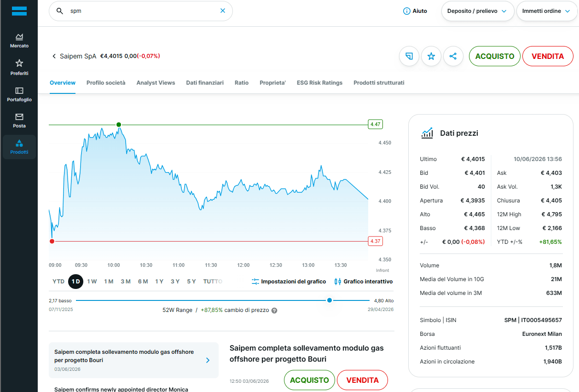Open the Aiuto help link
This screenshot has width=579, height=392.
[x=415, y=11]
